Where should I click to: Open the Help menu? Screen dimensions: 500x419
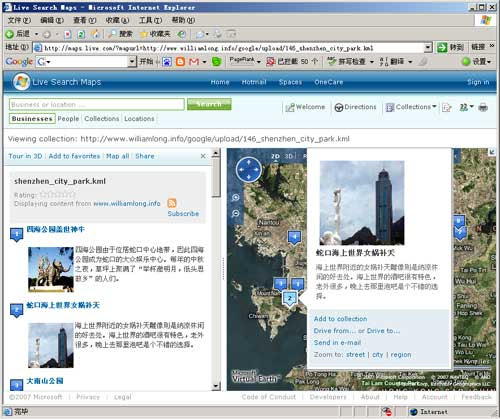pyautogui.click(x=183, y=20)
